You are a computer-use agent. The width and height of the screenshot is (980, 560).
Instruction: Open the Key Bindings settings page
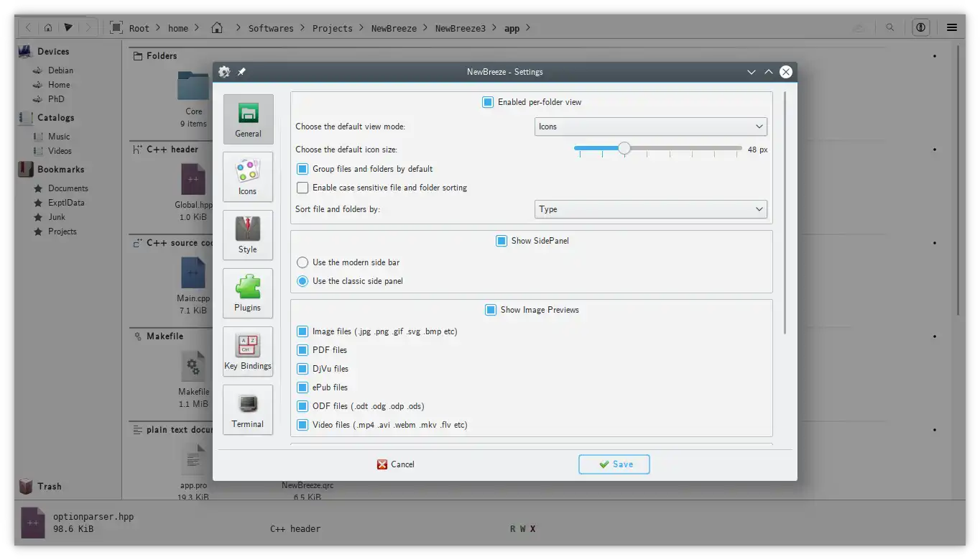point(248,352)
